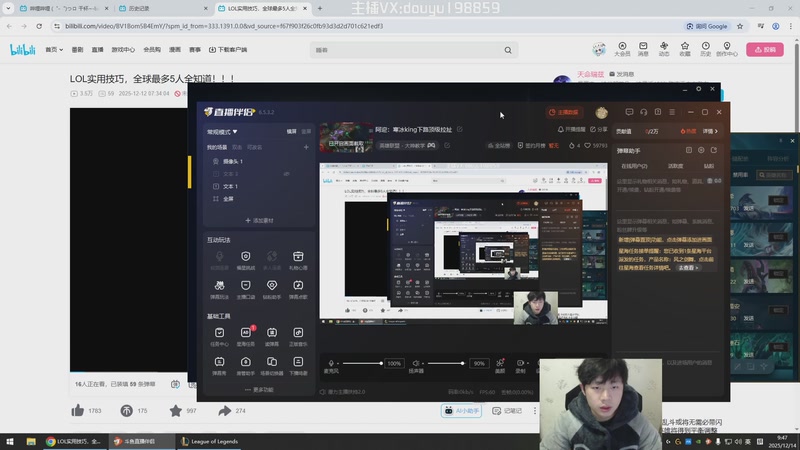The image size is (800, 450).
Task: Expand the Bilibili 首页 dropdown
Action: point(54,49)
